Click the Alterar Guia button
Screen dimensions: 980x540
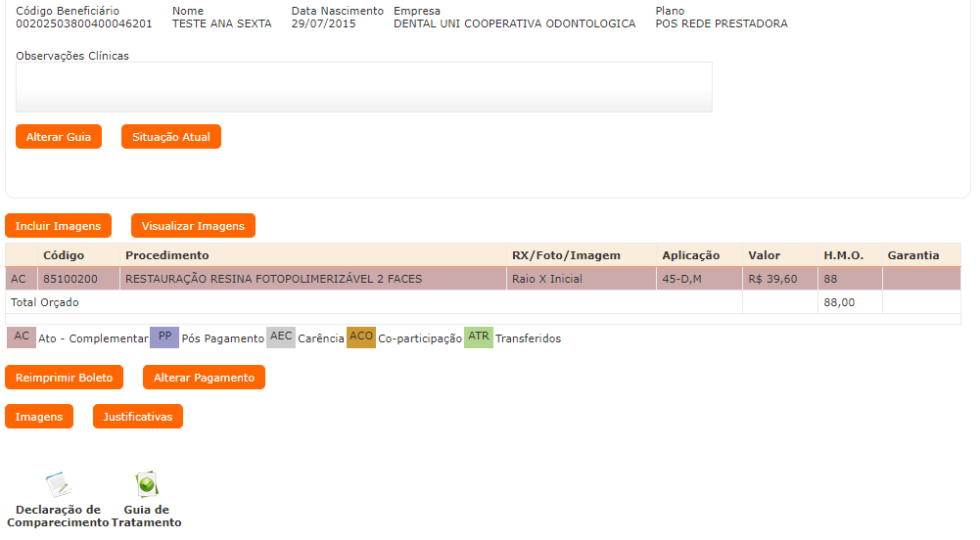(x=59, y=137)
